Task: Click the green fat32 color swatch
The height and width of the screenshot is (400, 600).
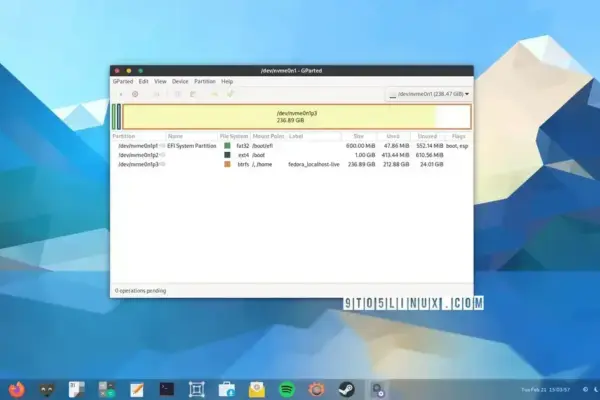Action: click(x=227, y=146)
